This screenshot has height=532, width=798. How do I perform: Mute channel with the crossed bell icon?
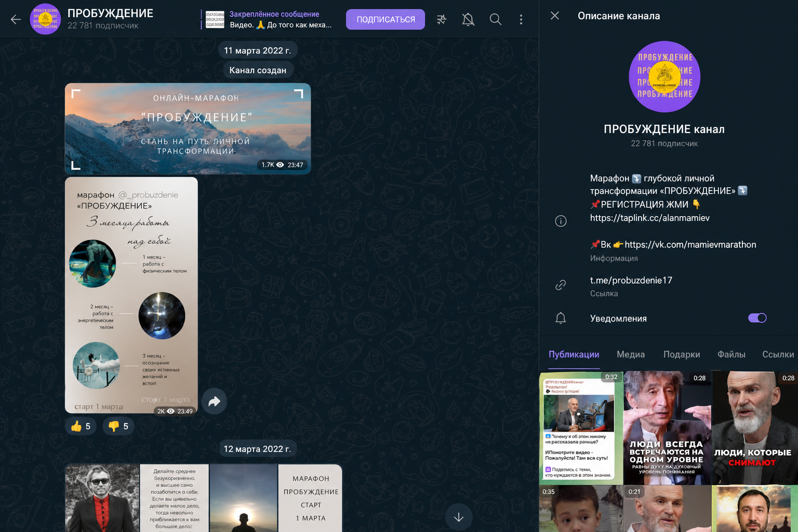[468, 19]
